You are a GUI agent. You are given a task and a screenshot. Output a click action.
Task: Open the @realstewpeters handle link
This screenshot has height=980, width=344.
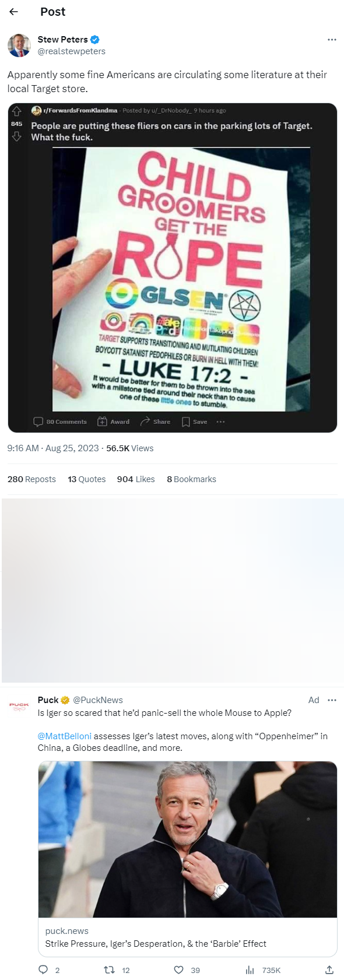click(x=72, y=51)
